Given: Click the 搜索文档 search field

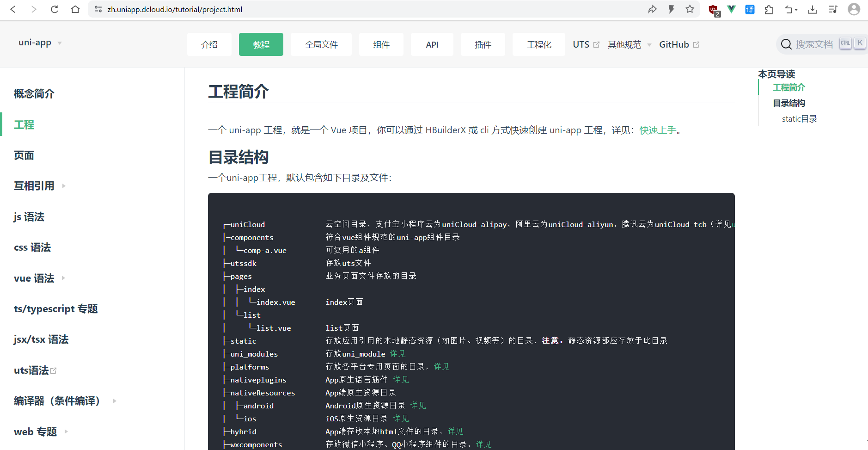Looking at the screenshot, I should (822, 44).
